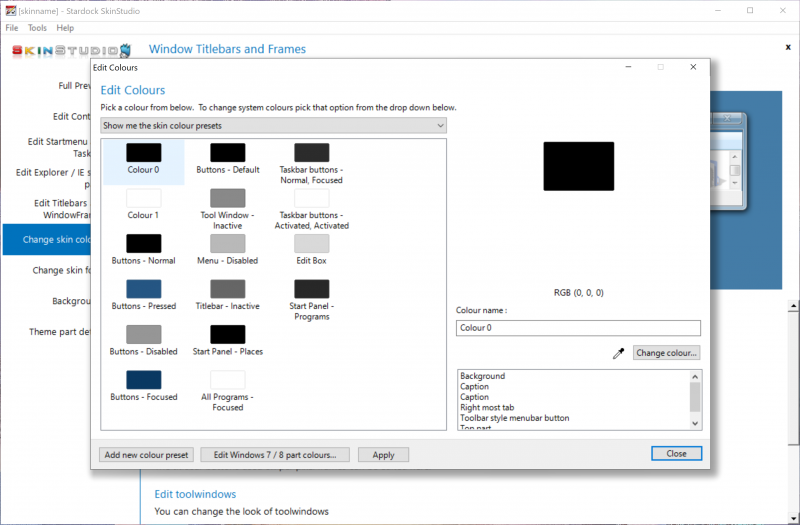Image resolution: width=800 pixels, height=525 pixels.
Task: Select the Buttons - Pressed swatch
Action: click(x=143, y=289)
